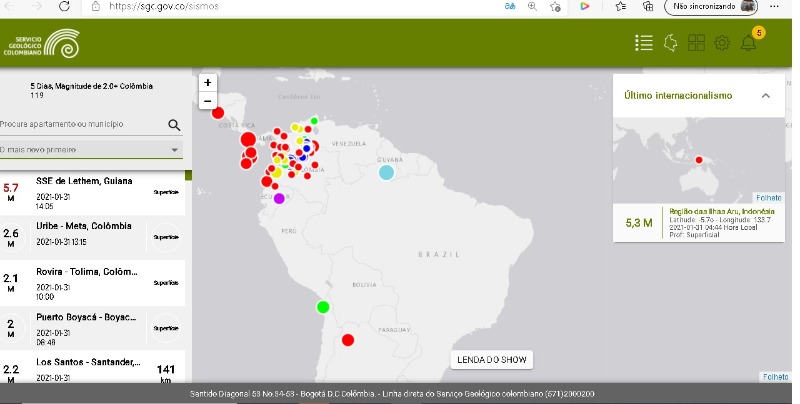This screenshot has width=800, height=404.
Task: Click the purple earthquake marker on map
Action: click(279, 198)
